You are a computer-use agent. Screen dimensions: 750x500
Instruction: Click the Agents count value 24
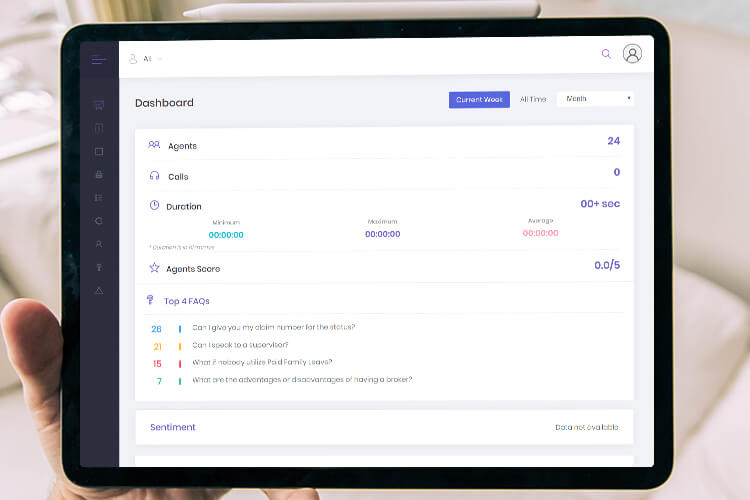pyautogui.click(x=613, y=141)
